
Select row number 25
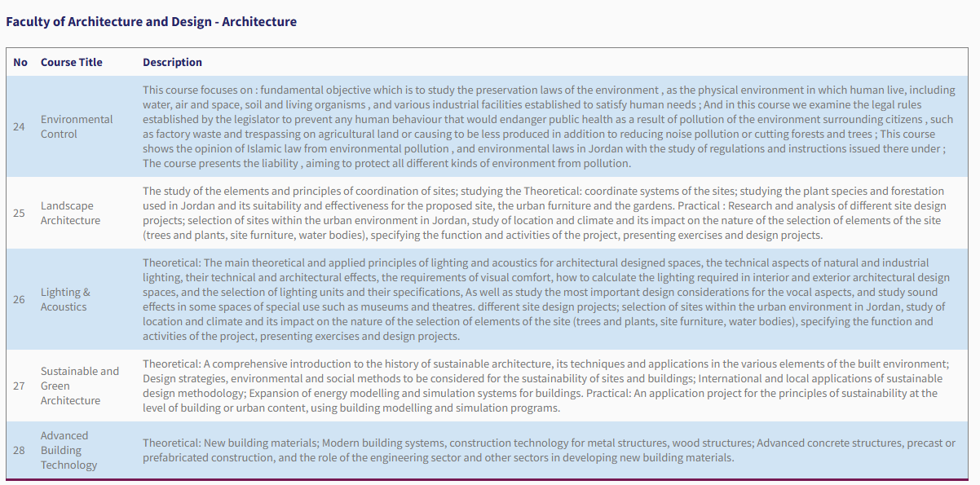click(x=19, y=213)
